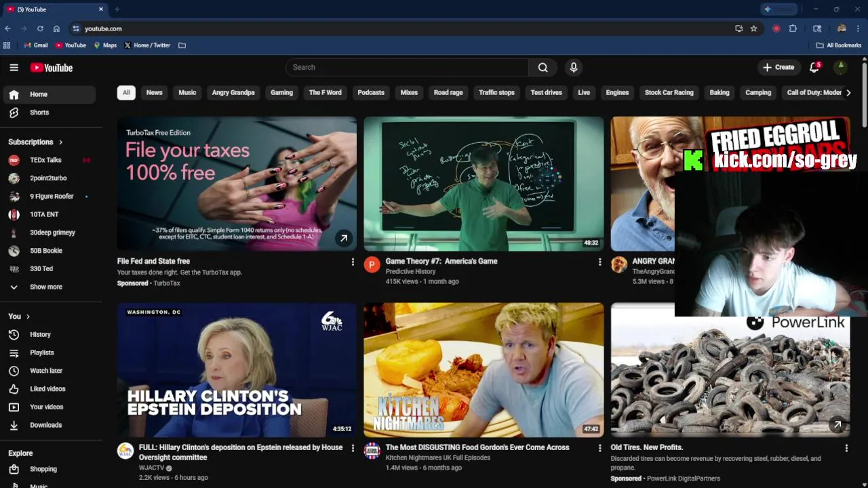Open the account avatar menu

[x=840, y=67]
